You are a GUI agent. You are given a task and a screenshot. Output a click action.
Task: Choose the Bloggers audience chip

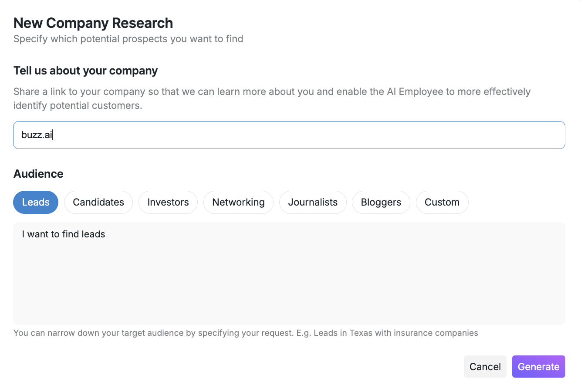pos(381,202)
